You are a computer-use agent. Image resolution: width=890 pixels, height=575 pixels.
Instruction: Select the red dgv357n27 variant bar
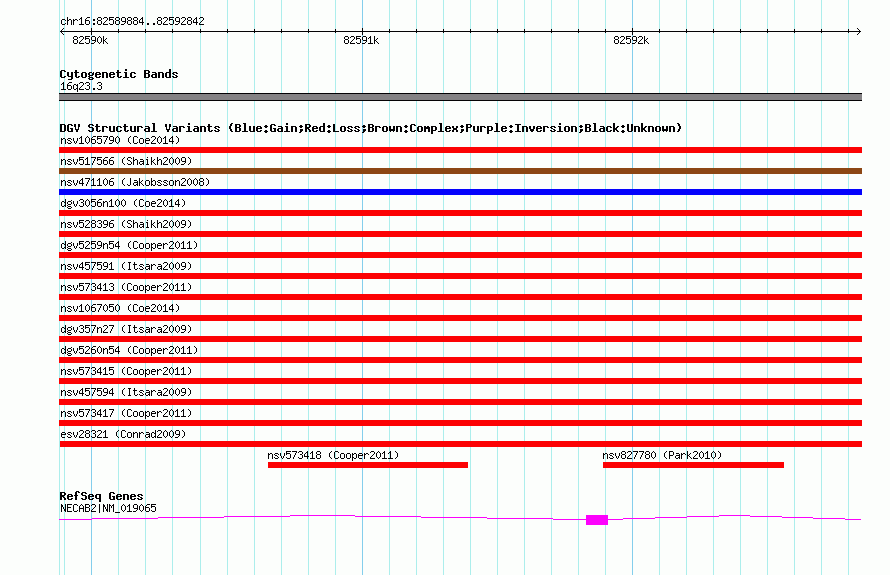click(x=460, y=339)
